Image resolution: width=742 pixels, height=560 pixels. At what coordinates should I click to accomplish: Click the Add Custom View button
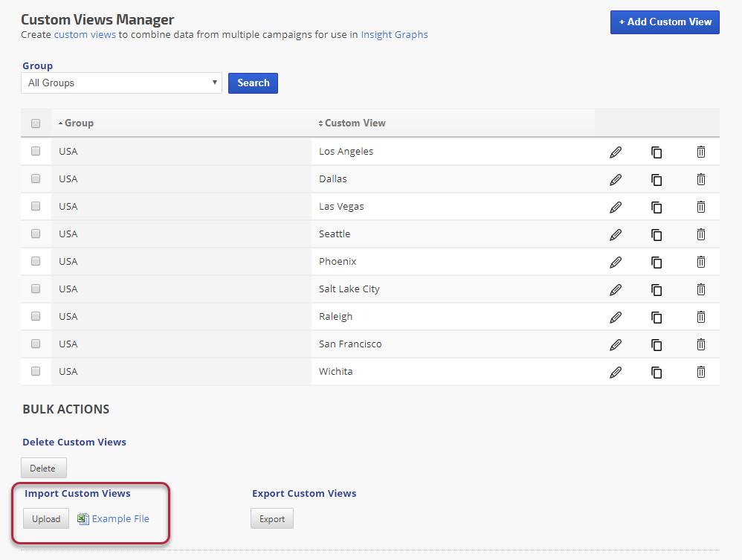coord(665,22)
